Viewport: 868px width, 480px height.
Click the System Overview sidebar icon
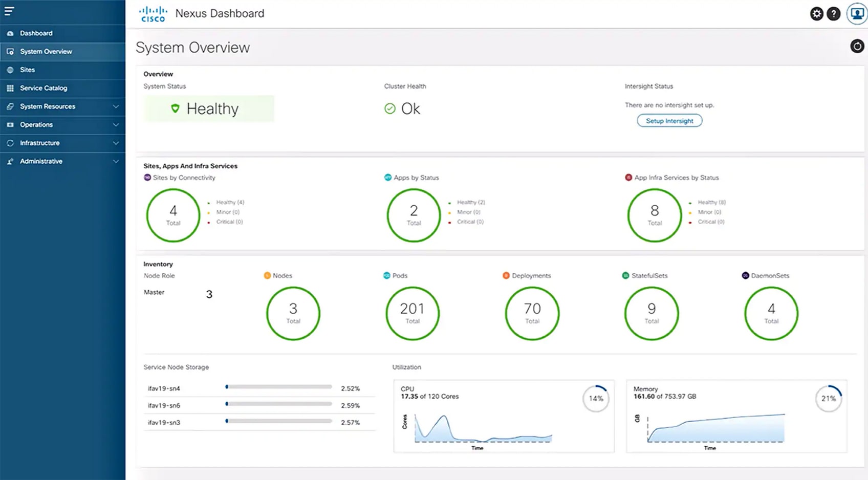(10, 52)
